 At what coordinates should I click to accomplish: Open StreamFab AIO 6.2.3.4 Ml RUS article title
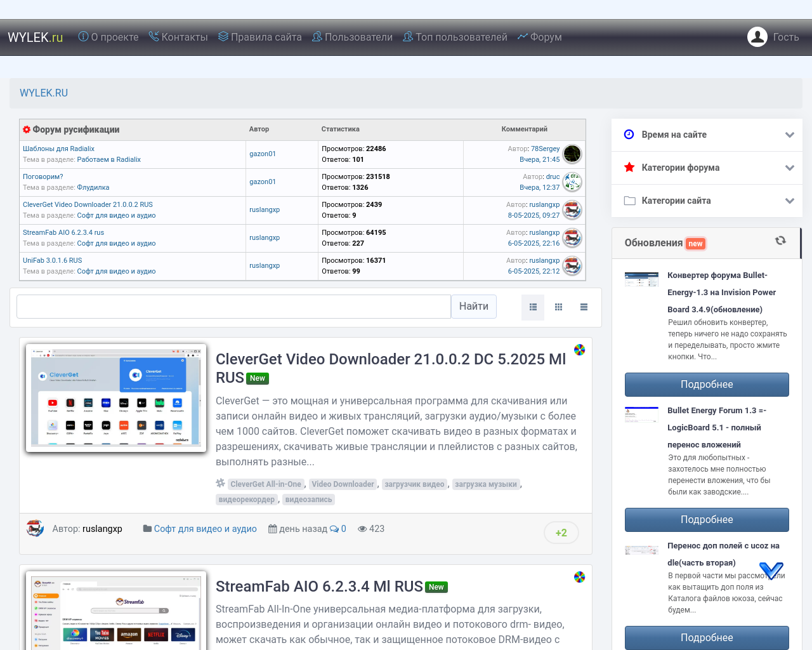tap(319, 587)
